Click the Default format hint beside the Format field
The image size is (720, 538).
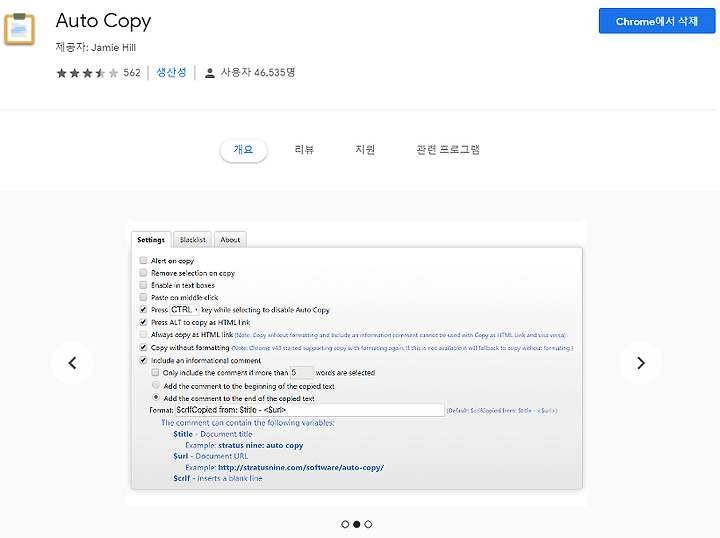pyautogui.click(x=502, y=410)
